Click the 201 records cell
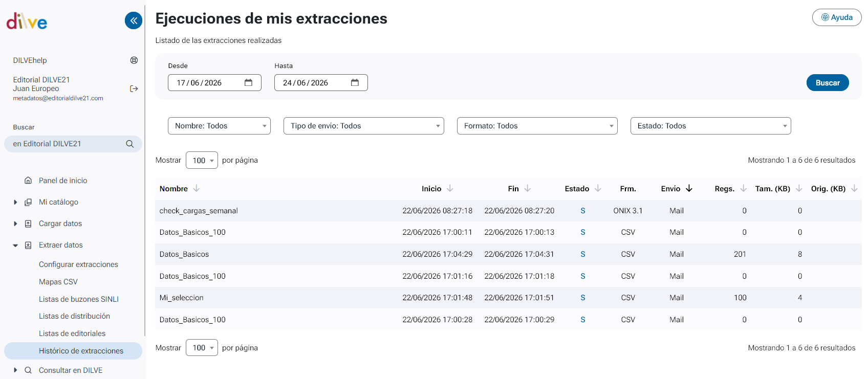This screenshot has height=379, width=868. [x=740, y=254]
